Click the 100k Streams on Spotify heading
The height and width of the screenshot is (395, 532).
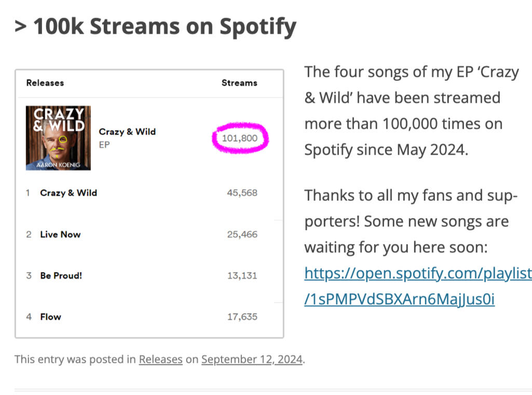pyautogui.click(x=155, y=26)
